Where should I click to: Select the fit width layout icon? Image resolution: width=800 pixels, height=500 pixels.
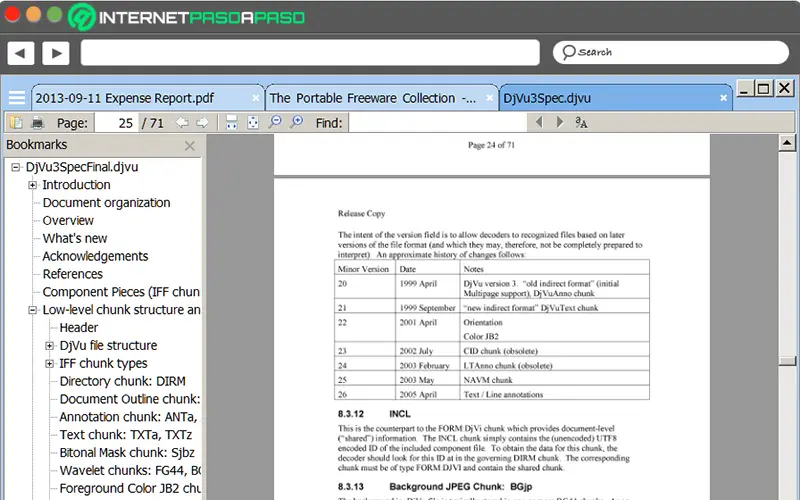point(232,122)
